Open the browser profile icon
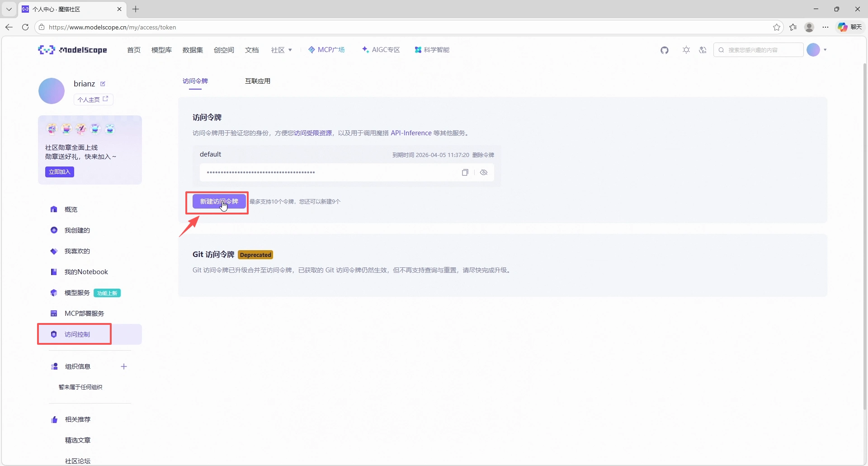This screenshot has width=868, height=466. click(809, 27)
